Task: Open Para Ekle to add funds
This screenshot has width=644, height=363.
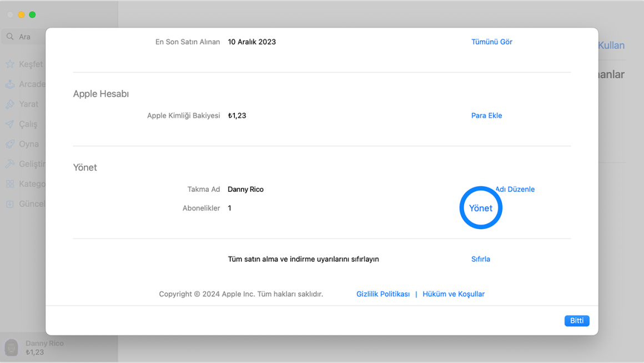Action: (486, 116)
